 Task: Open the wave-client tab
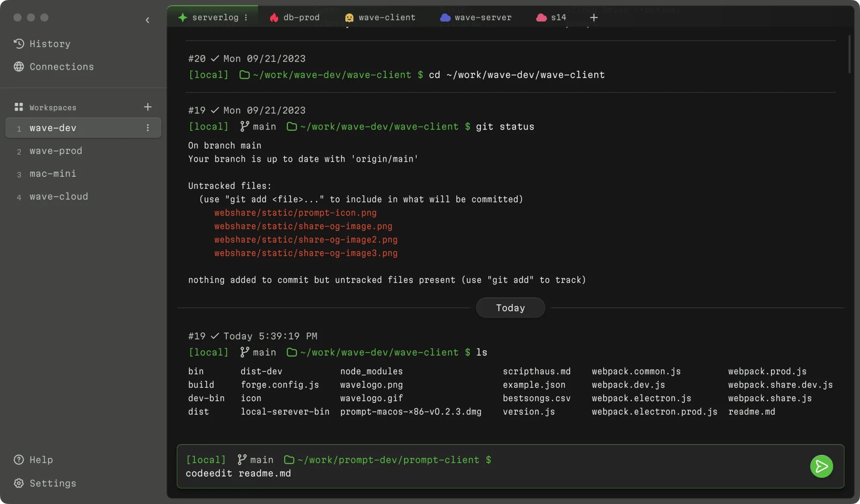click(x=387, y=16)
